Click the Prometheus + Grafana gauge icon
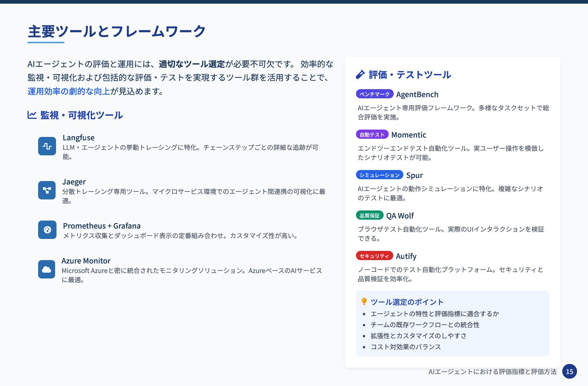Viewport: 588px width, 386px height. point(47,230)
